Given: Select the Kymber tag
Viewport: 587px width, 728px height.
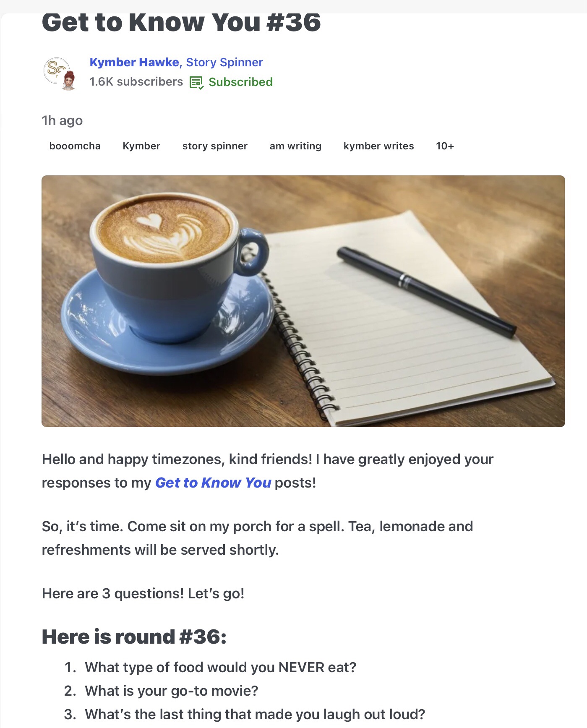Looking at the screenshot, I should click(141, 146).
